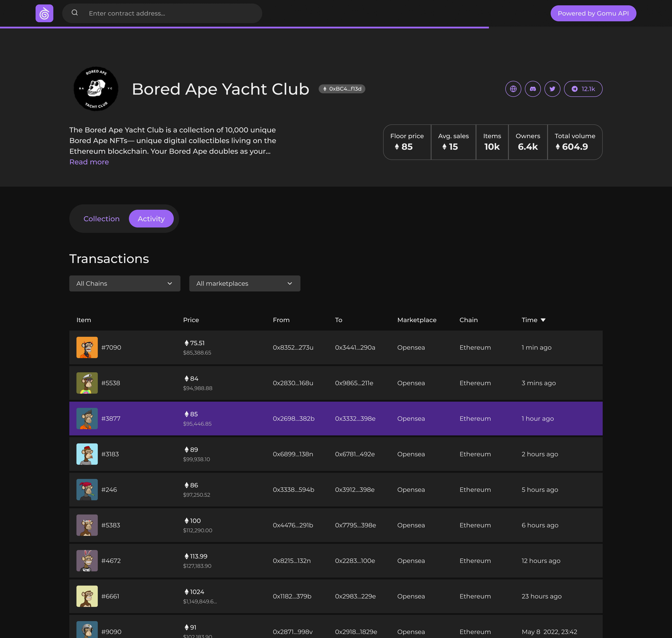Open ape #246 thumbnail
The image size is (672, 638).
point(87,490)
